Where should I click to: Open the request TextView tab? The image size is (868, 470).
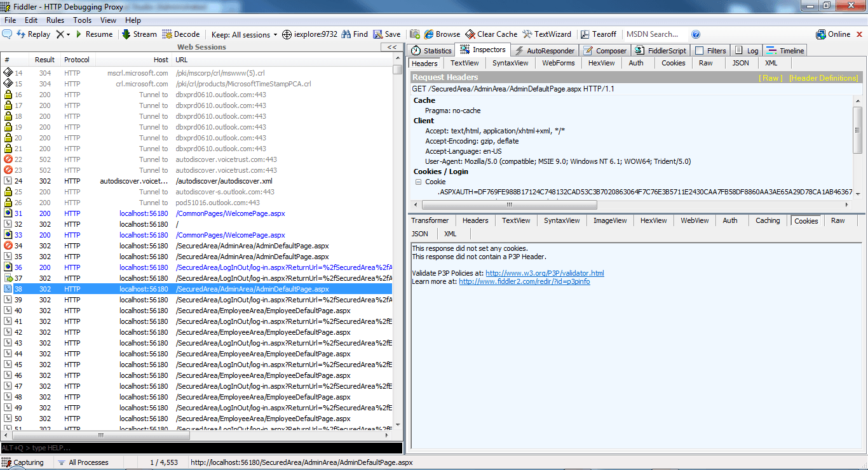coord(465,63)
